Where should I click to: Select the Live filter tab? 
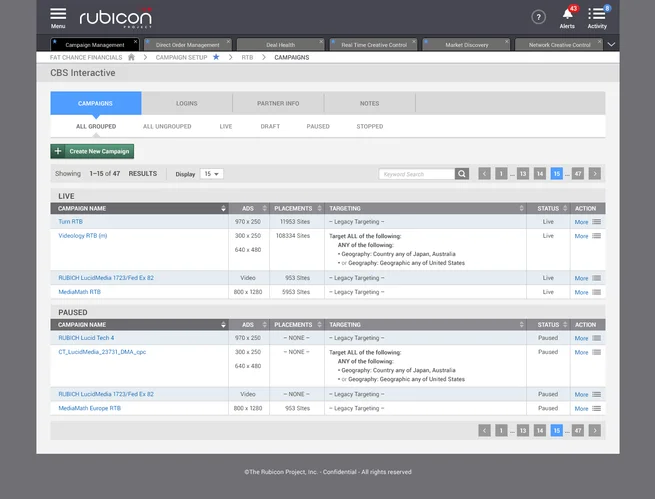point(226,126)
